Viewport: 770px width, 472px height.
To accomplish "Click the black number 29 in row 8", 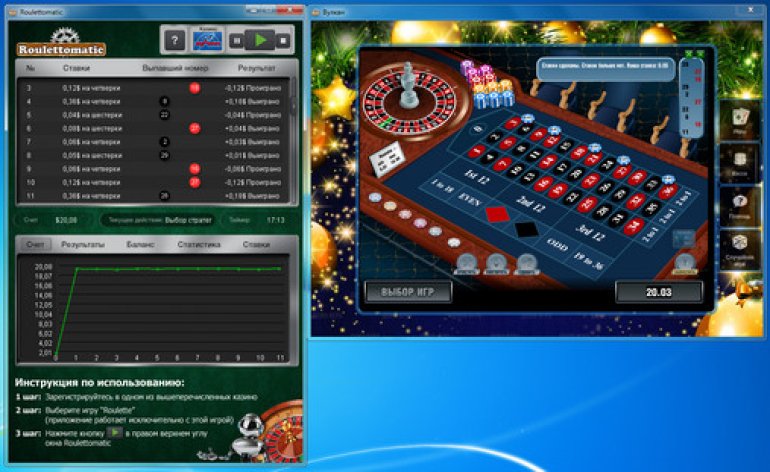I will coord(165,155).
